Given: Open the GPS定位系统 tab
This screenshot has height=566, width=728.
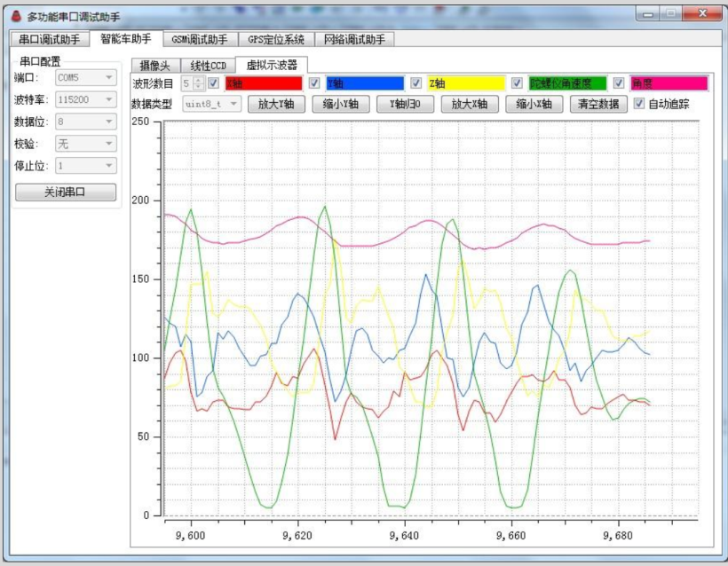Looking at the screenshot, I should point(276,39).
